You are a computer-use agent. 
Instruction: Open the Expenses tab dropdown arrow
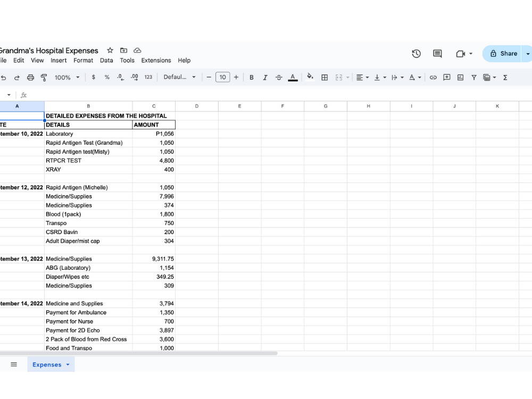pyautogui.click(x=68, y=365)
